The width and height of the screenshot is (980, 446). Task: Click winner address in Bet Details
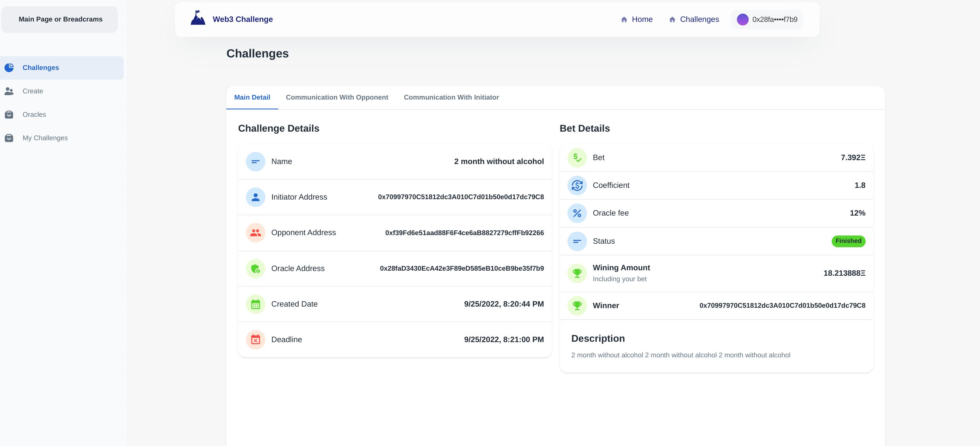pyautogui.click(x=782, y=305)
